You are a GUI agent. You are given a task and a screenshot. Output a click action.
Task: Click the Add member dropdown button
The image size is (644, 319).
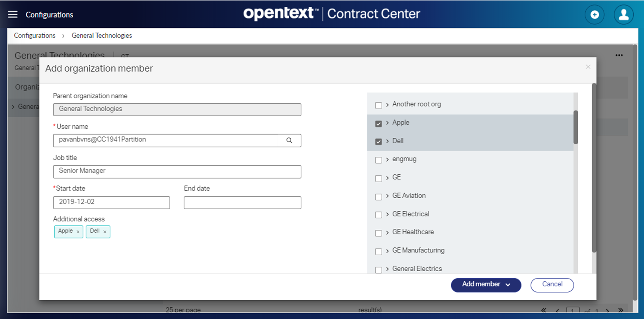pos(486,285)
